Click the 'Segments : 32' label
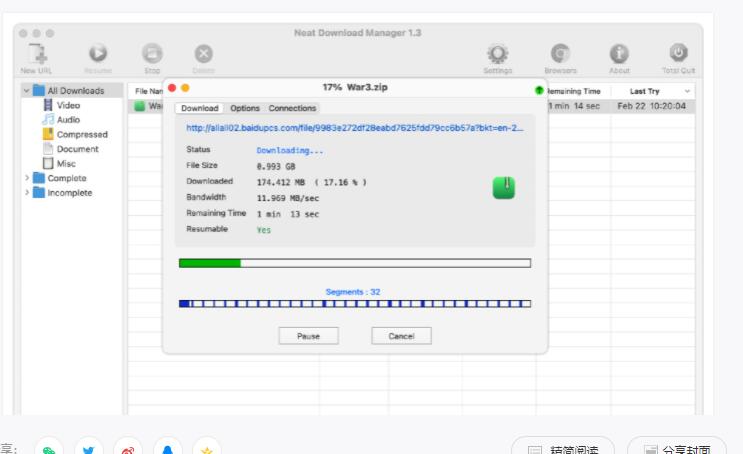This screenshot has width=743, height=454. tap(353, 292)
